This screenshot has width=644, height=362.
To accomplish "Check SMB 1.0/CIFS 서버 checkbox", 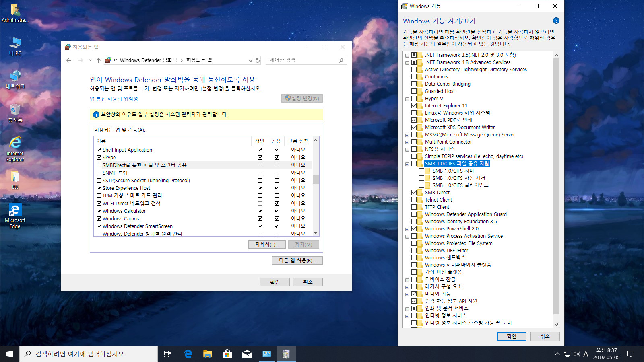I will pyautogui.click(x=421, y=171).
